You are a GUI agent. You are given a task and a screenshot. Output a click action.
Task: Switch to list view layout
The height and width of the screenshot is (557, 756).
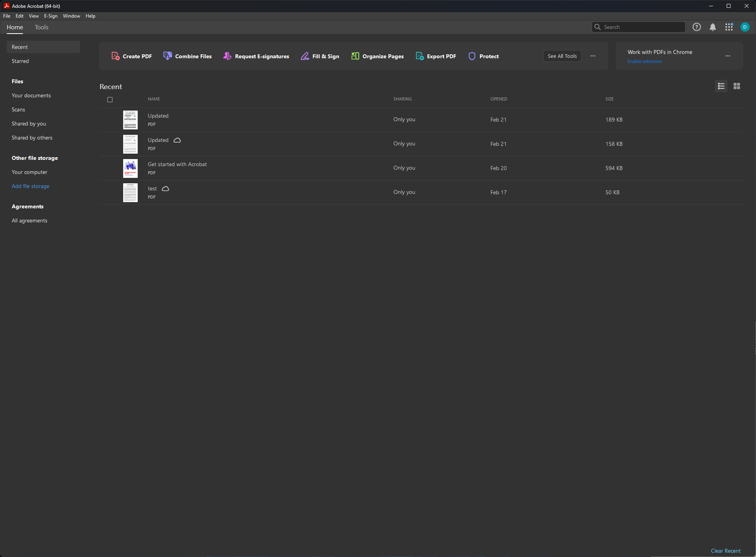(x=721, y=86)
